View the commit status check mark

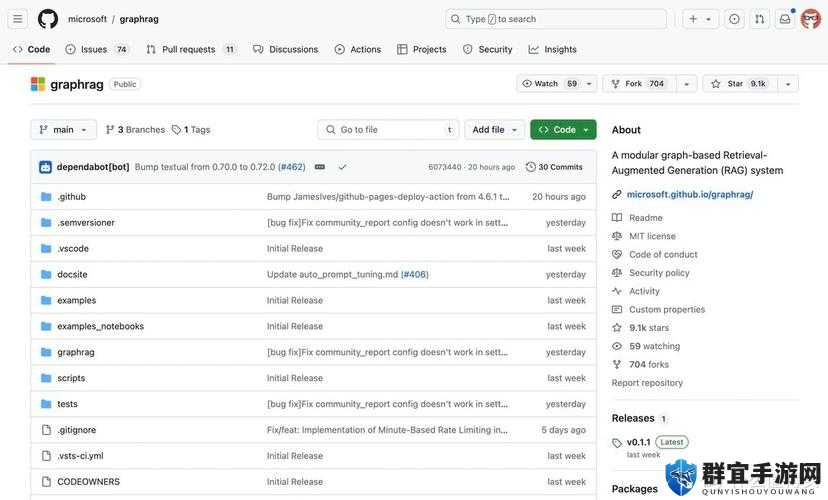pyautogui.click(x=342, y=167)
